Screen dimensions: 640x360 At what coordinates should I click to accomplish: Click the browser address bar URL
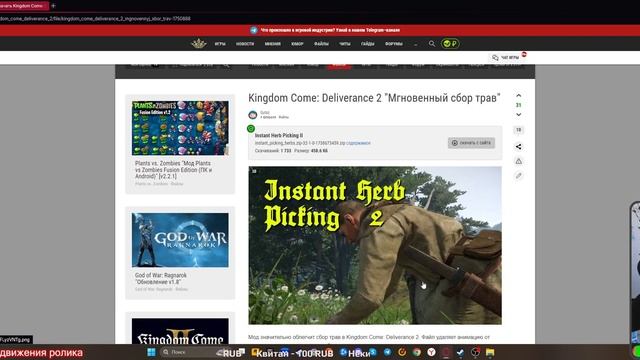[96, 18]
